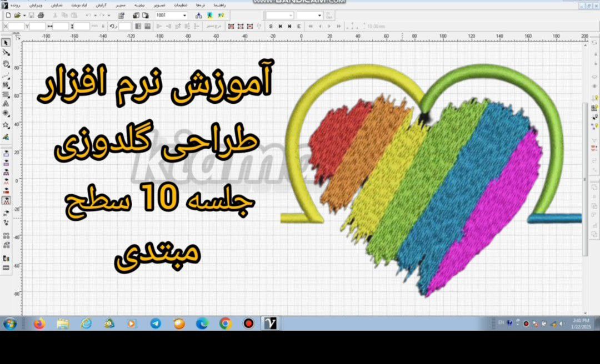Toggle the E button in toolbar

[x=299, y=26]
